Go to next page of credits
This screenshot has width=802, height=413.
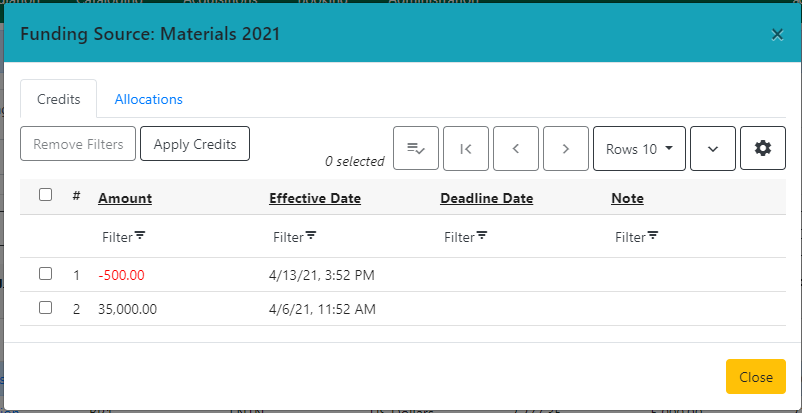coord(565,148)
